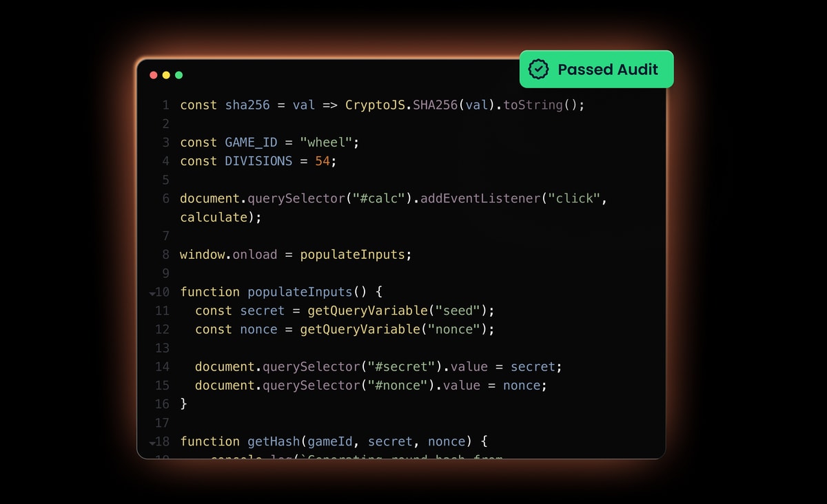
Task: Click the green maximize window dot
Action: point(178,75)
